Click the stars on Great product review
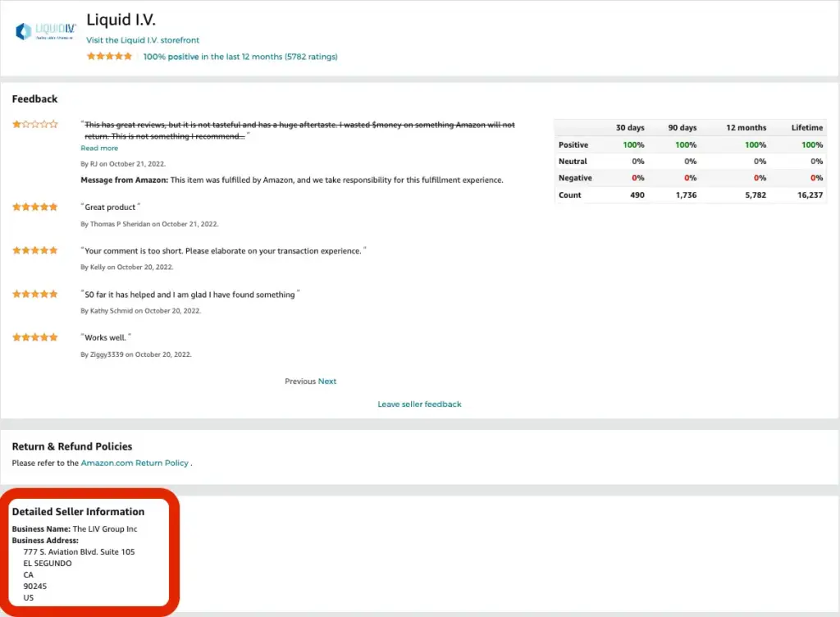 34,207
